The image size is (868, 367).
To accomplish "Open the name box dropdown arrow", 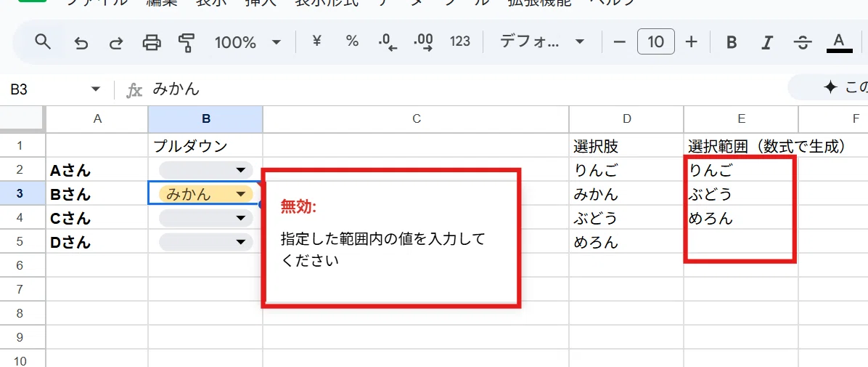I will pos(95,89).
